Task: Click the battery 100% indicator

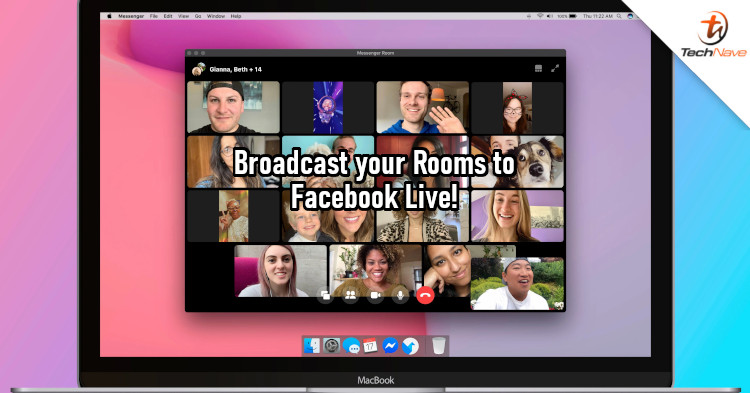Action: (x=567, y=16)
